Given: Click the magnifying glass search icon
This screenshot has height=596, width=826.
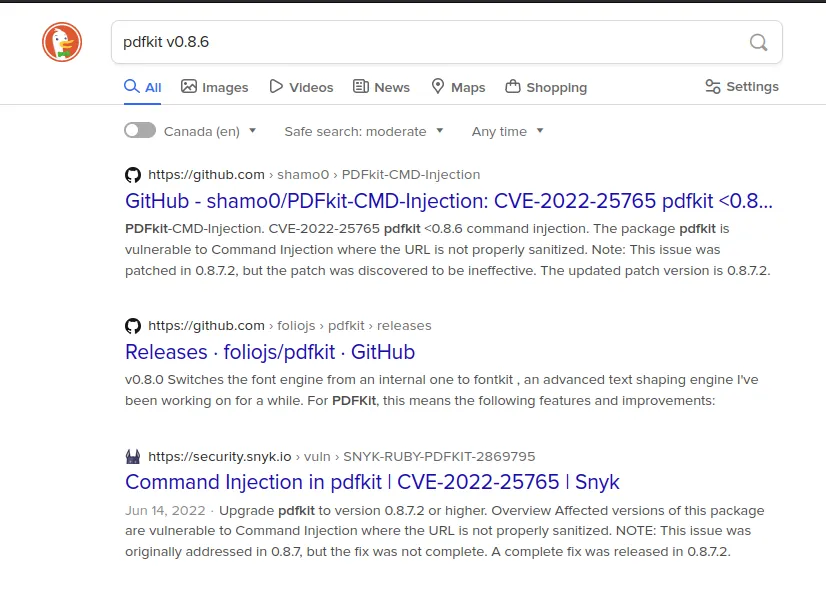Looking at the screenshot, I should click(759, 42).
